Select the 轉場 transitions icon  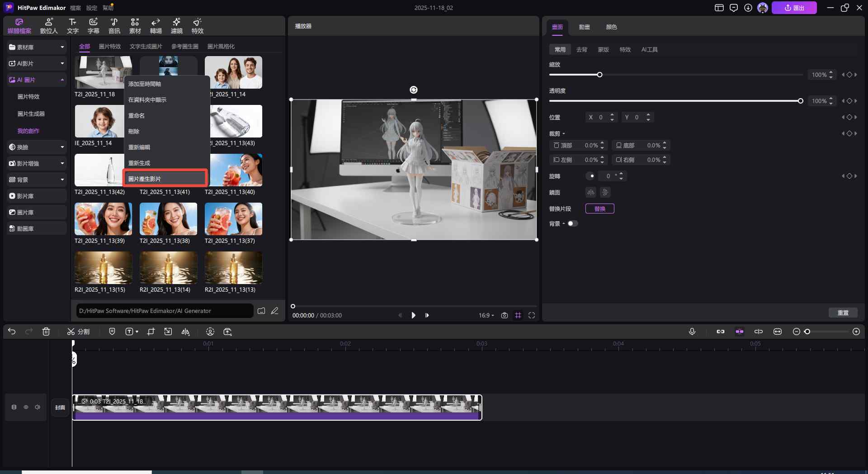coord(156,26)
